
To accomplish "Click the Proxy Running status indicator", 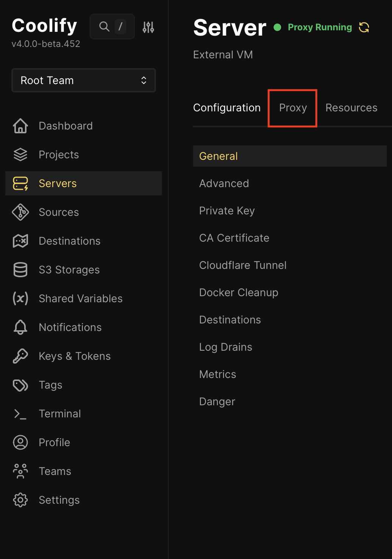I will (278, 27).
